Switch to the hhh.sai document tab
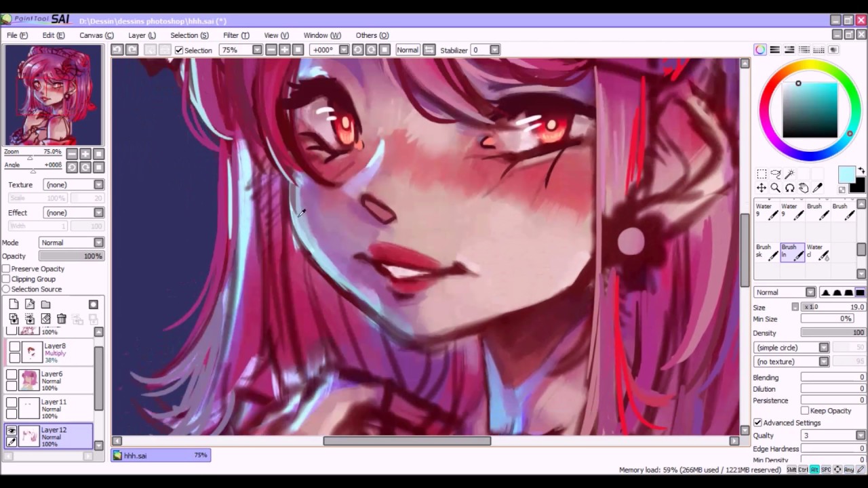Screen dimensions: 868x488 point(161,455)
